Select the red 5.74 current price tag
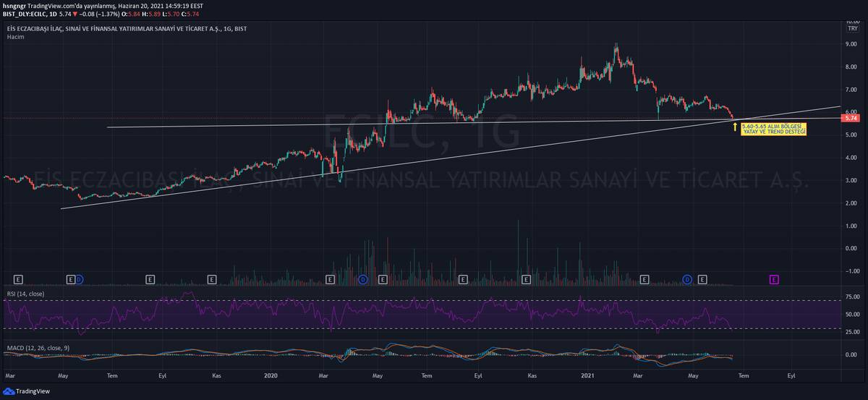Image resolution: width=868 pixels, height=400 pixels. pyautogui.click(x=851, y=118)
